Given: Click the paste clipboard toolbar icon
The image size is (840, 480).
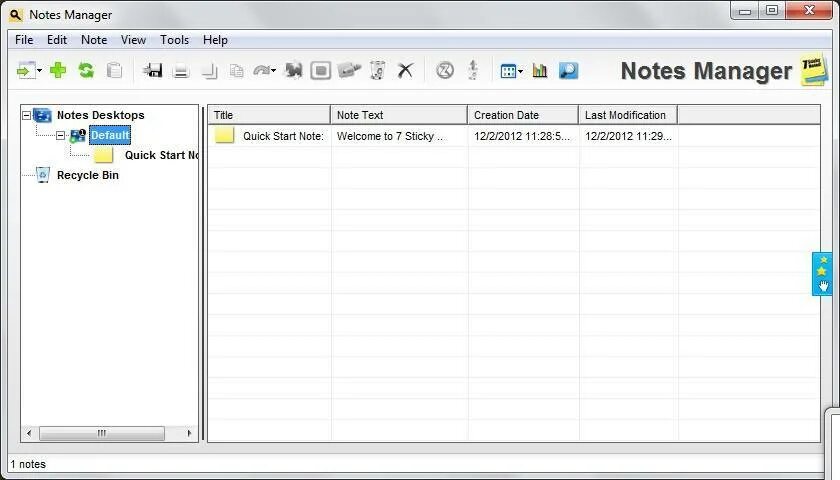Looking at the screenshot, I should pos(114,70).
